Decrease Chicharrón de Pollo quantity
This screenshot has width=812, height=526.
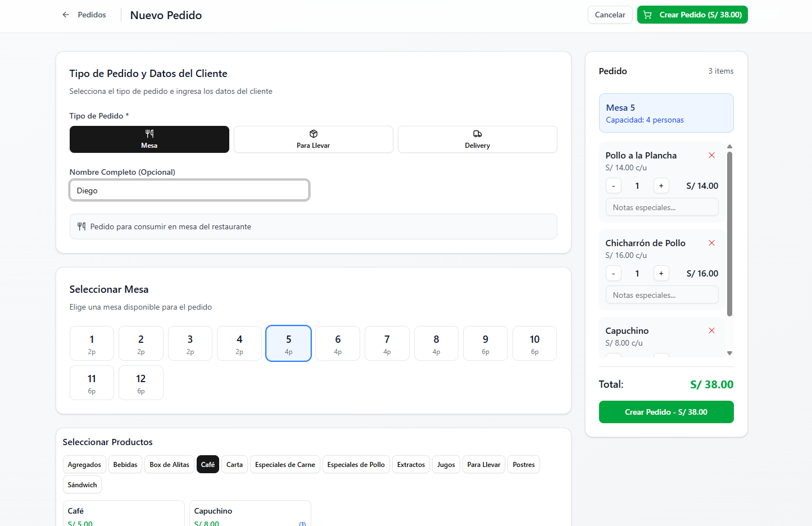613,274
